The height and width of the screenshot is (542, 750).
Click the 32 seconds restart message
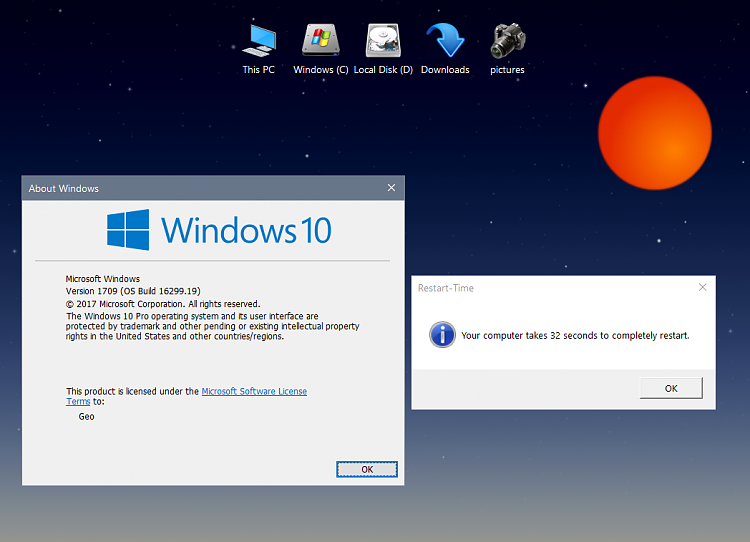(575, 335)
